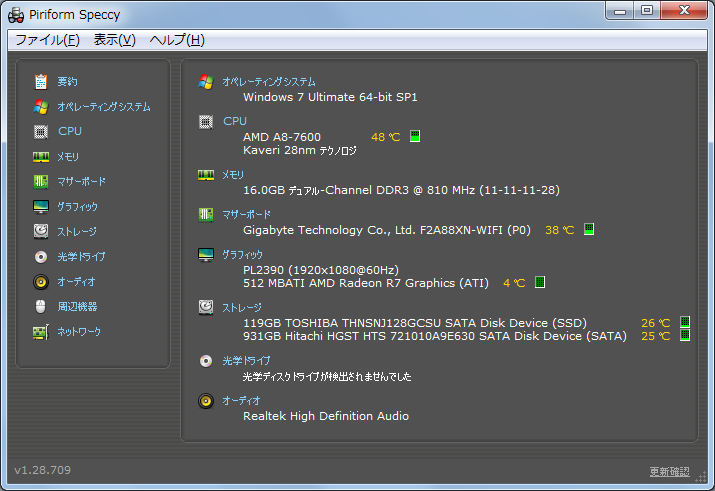Open the ヘルプ(H) menu
Image resolution: width=715 pixels, height=491 pixels.
(177, 40)
